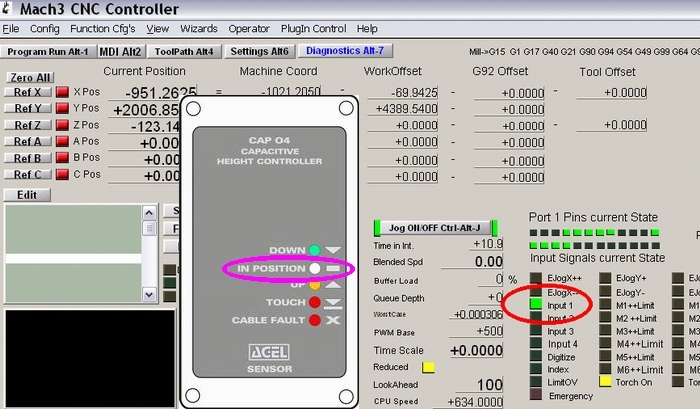Open the Operator menu
The height and width of the screenshot is (409, 700).
tap(249, 29)
